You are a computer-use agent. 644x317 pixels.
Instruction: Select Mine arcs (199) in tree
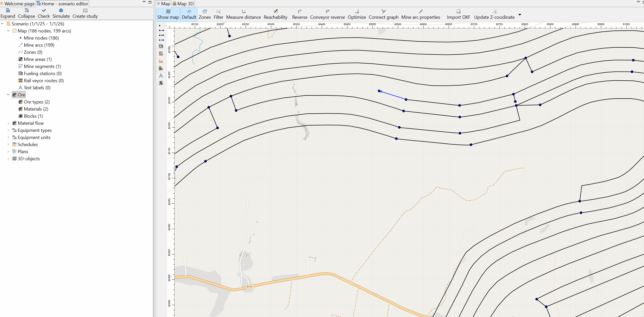pos(39,45)
